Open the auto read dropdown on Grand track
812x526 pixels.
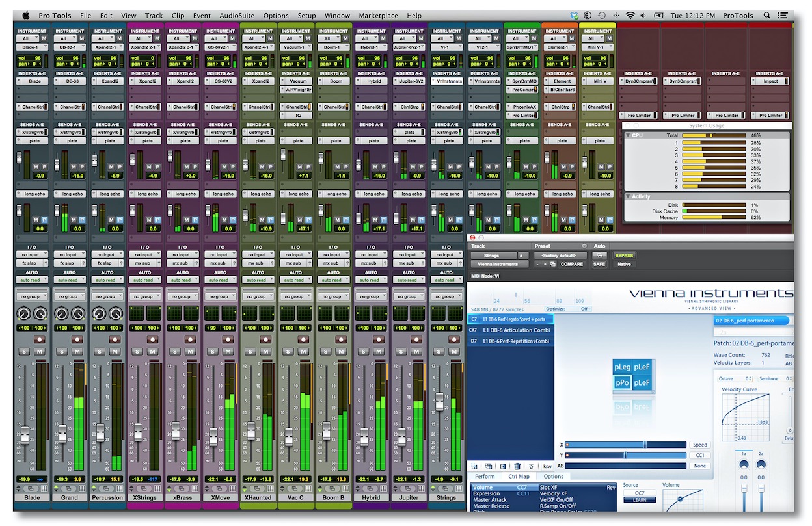tap(70, 280)
